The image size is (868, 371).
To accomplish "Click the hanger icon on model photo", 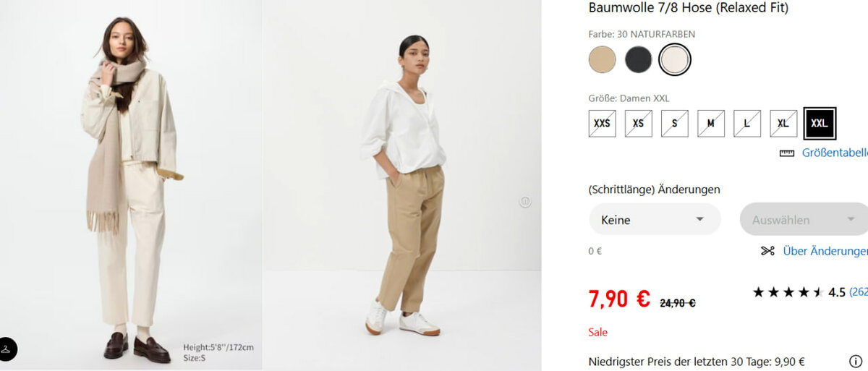I will point(6,349).
